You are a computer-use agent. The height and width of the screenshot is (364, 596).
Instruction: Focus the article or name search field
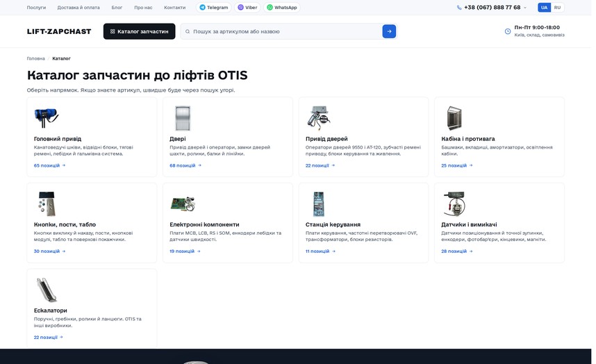pos(281,31)
